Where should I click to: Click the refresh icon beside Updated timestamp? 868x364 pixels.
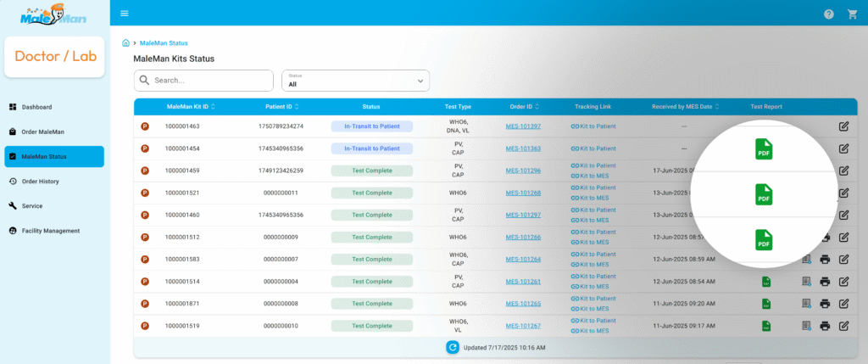point(453,347)
